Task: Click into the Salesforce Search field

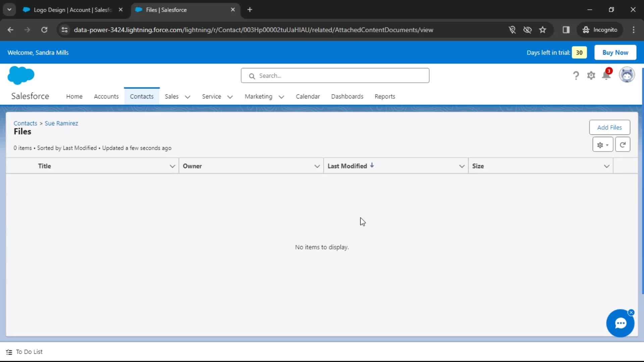Action: (335, 76)
